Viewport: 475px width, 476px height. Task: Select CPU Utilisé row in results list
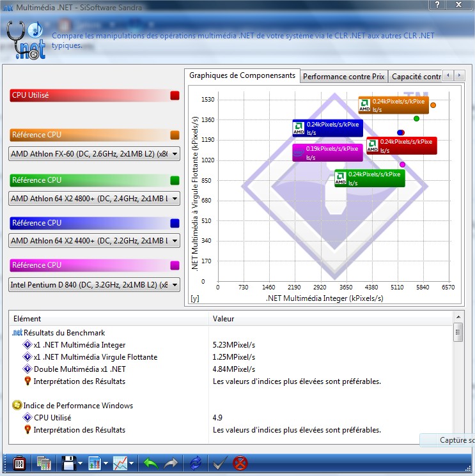tap(47, 418)
